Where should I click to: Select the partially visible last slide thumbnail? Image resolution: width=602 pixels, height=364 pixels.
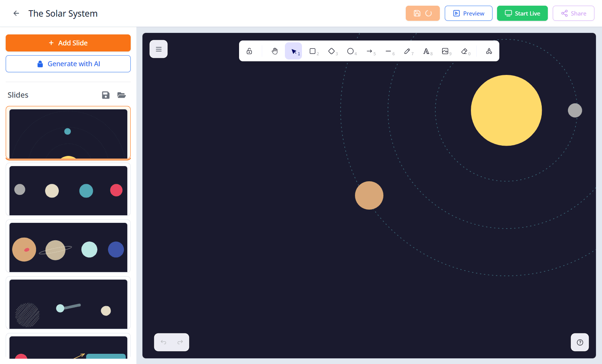(x=68, y=346)
